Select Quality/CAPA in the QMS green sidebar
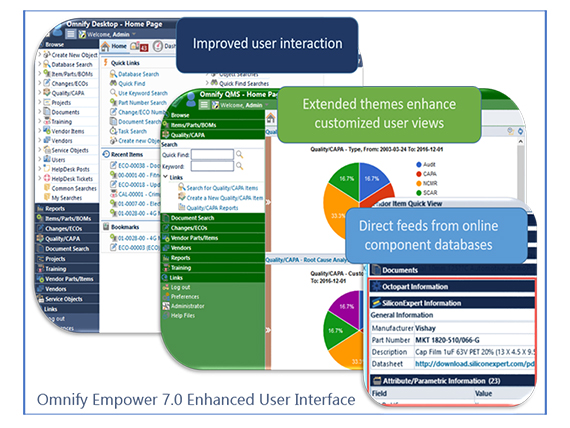The height and width of the screenshot is (428, 570). click(x=212, y=135)
